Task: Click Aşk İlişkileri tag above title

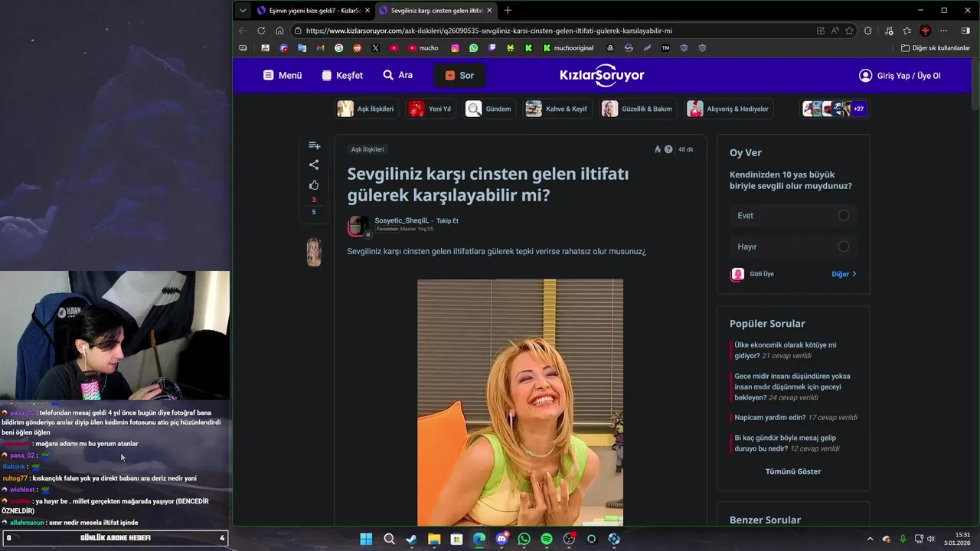Action: [x=367, y=149]
